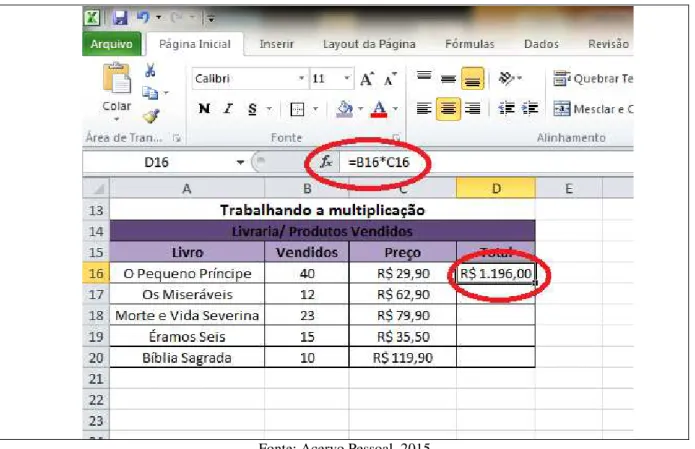Select the Format Painter brush
The width and height of the screenshot is (695, 449).
[151, 116]
